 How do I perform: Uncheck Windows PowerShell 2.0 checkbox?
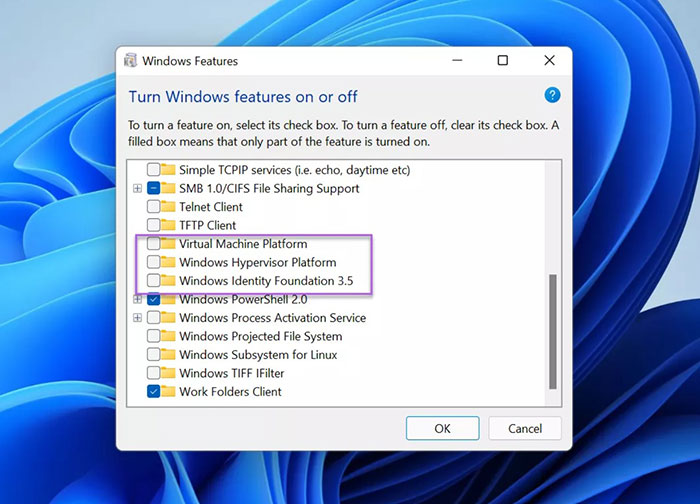pos(154,299)
